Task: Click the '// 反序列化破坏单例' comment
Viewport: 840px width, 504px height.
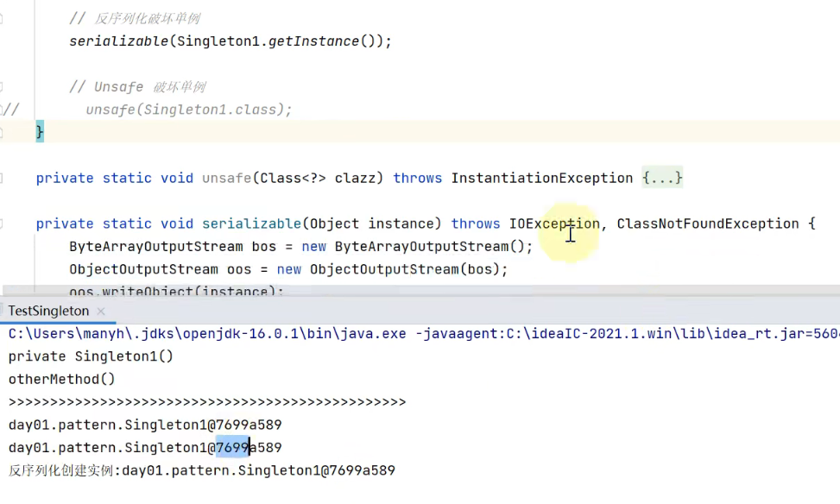Action: click(135, 19)
